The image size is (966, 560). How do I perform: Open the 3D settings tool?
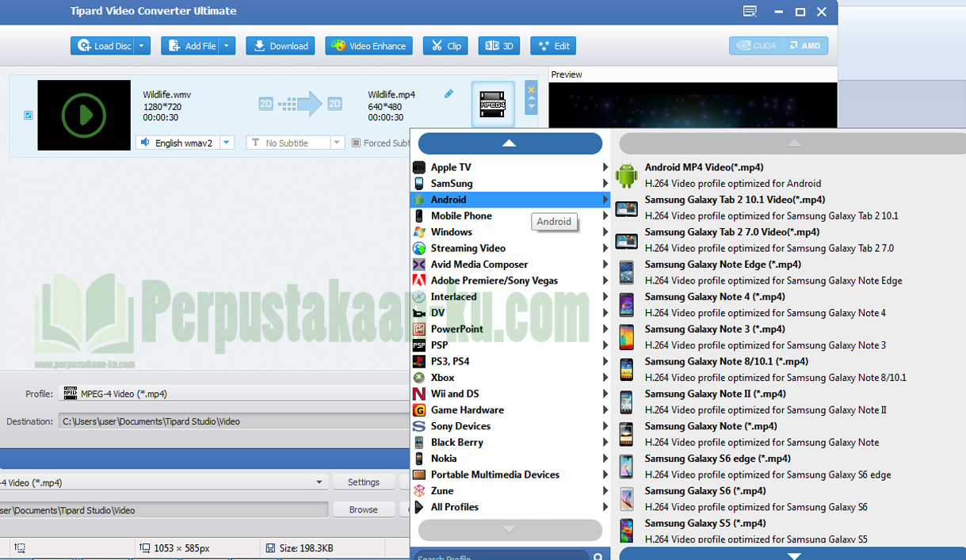pyautogui.click(x=499, y=46)
